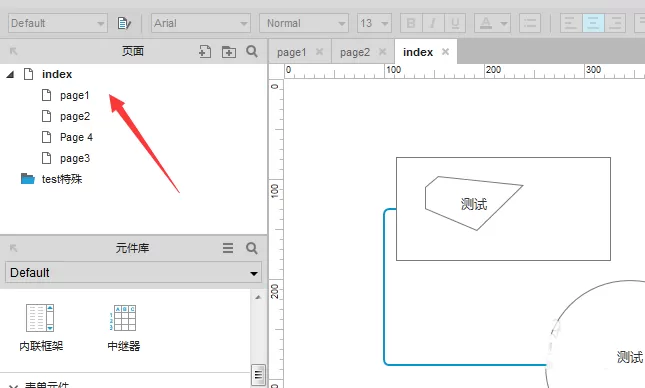
Task: Toggle bold formatting
Action: click(411, 23)
